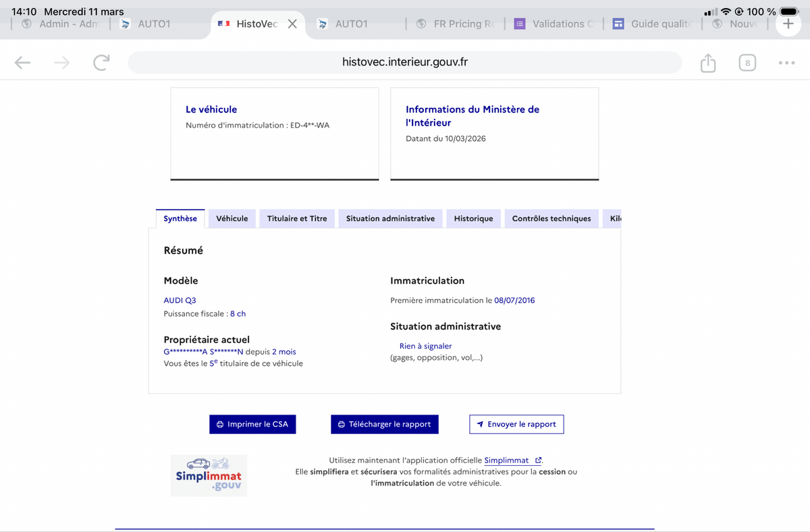Reload the HistoVec page

click(101, 63)
